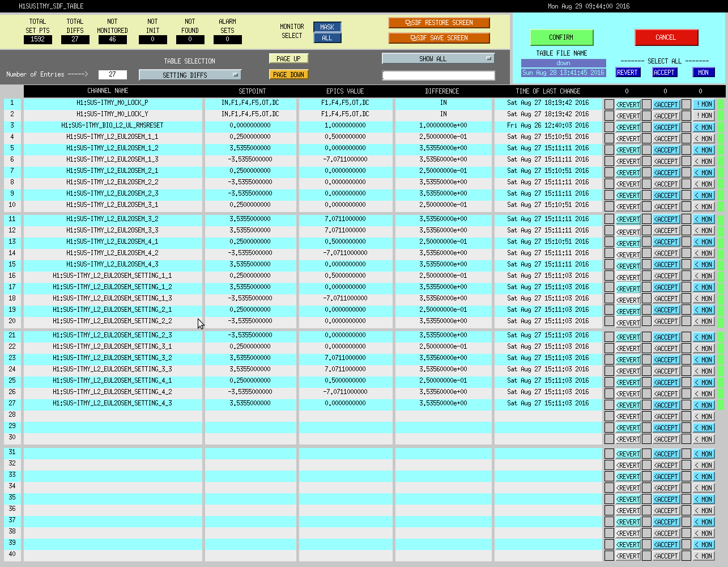
Task: Click MON for row 12 EUL2OSEM_3_3
Action: tap(704, 230)
